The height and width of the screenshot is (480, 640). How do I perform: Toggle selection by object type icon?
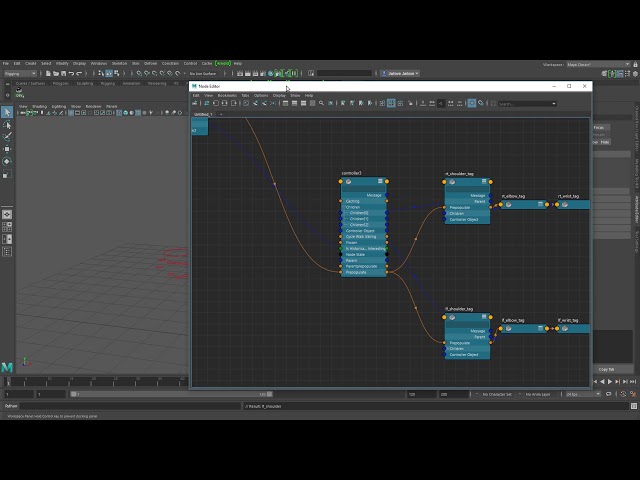(x=109, y=73)
